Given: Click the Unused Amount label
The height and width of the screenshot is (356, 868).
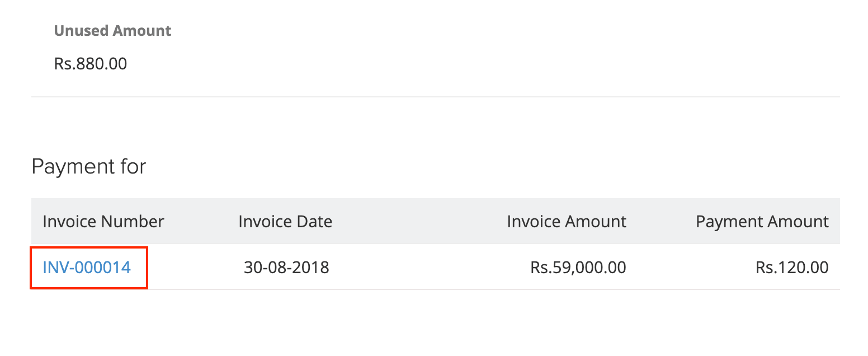Looking at the screenshot, I should [112, 31].
